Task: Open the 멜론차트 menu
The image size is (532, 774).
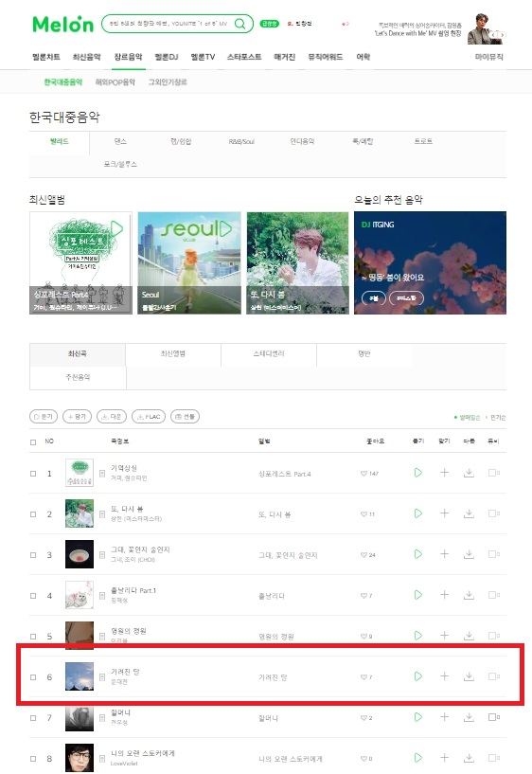Action: click(x=45, y=57)
